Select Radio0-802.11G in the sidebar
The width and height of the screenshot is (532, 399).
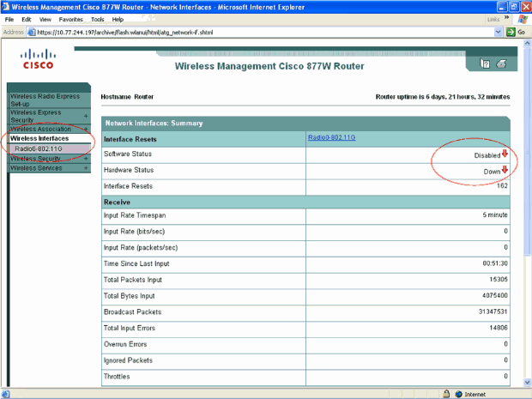[39, 148]
